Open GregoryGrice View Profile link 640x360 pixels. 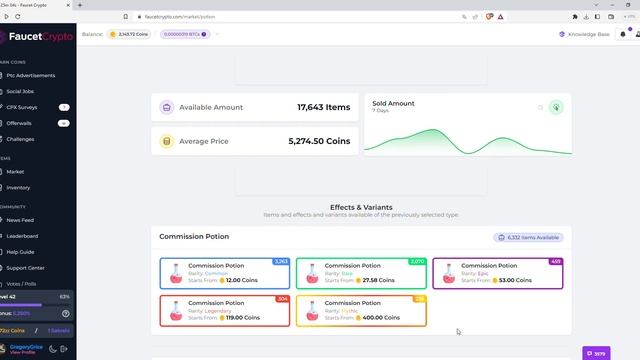(x=26, y=349)
